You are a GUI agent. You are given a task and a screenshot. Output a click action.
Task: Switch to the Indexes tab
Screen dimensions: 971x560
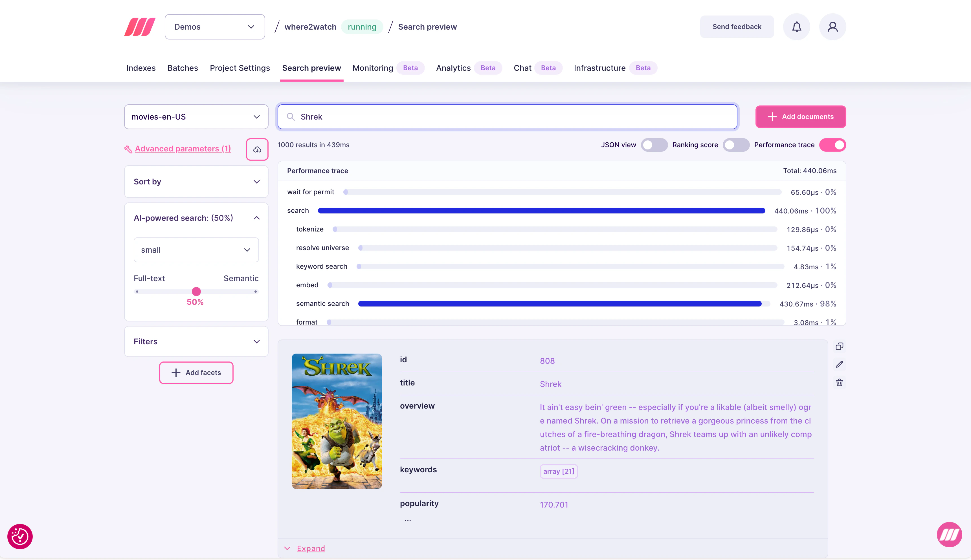click(141, 68)
